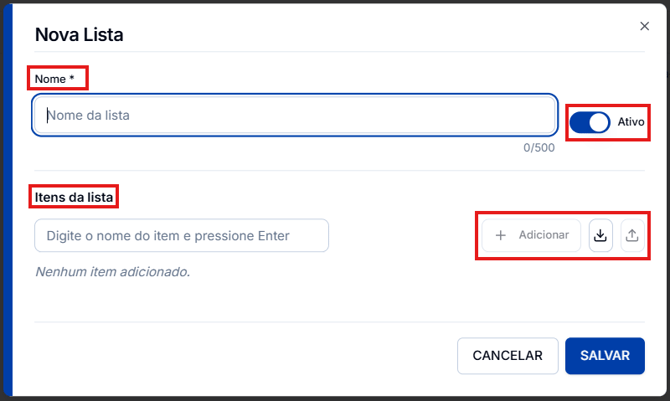The width and height of the screenshot is (670, 401).
Task: Click the white knob of Ativo switch
Action: 599,122
